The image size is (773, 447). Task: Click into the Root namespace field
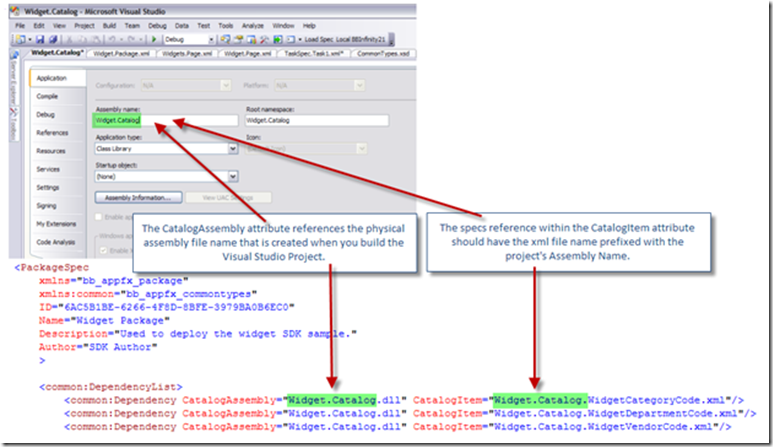coord(317,120)
